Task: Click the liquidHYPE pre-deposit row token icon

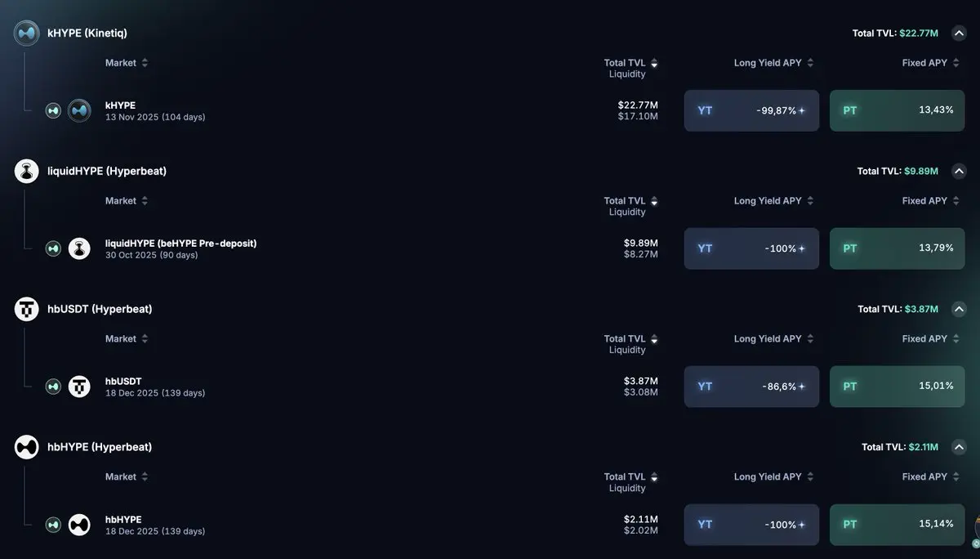Action: (x=79, y=248)
